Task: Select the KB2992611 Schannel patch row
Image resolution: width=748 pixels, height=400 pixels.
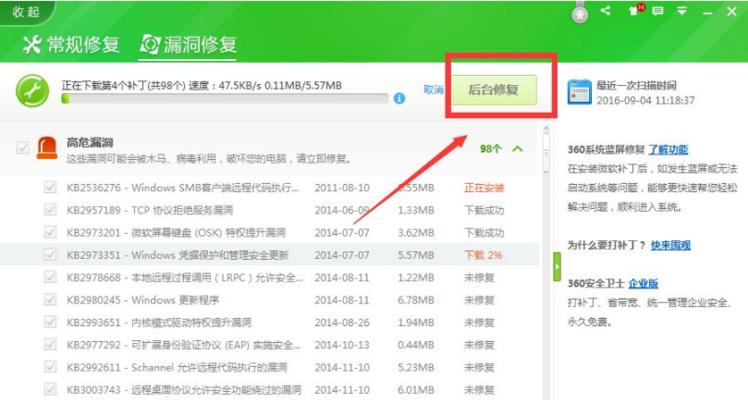Action: point(270,367)
